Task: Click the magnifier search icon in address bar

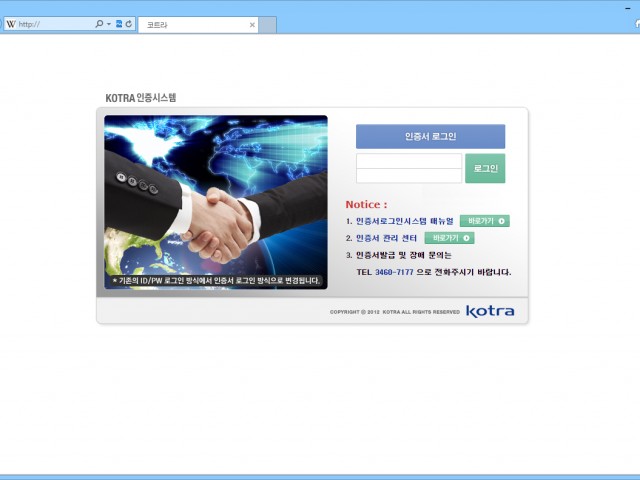Action: click(99, 24)
